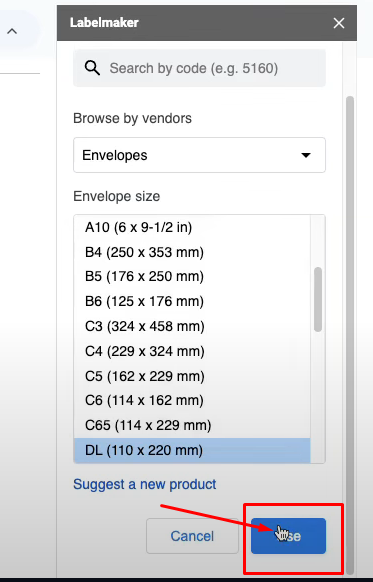Choose C65 (114 x 229 mm) envelope
The image size is (373, 582).
click(192, 425)
